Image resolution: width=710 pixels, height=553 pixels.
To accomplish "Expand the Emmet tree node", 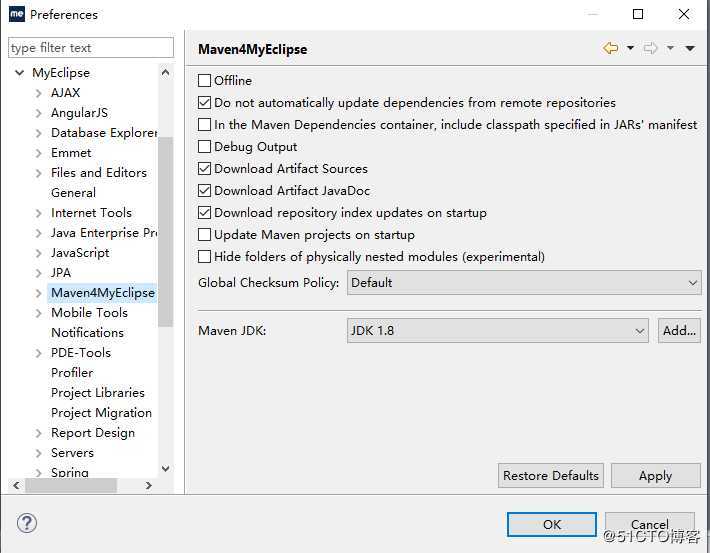I will 38,153.
